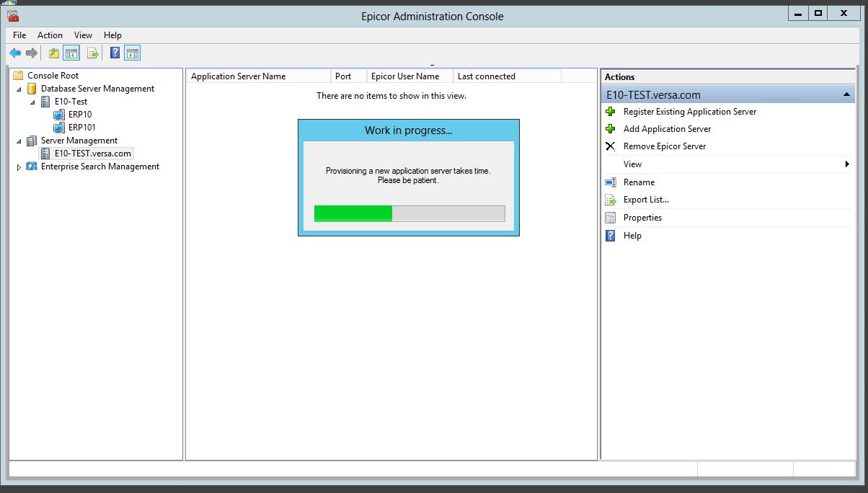Expand the Enterprise Search Management node
868x493 pixels.
tap(19, 167)
